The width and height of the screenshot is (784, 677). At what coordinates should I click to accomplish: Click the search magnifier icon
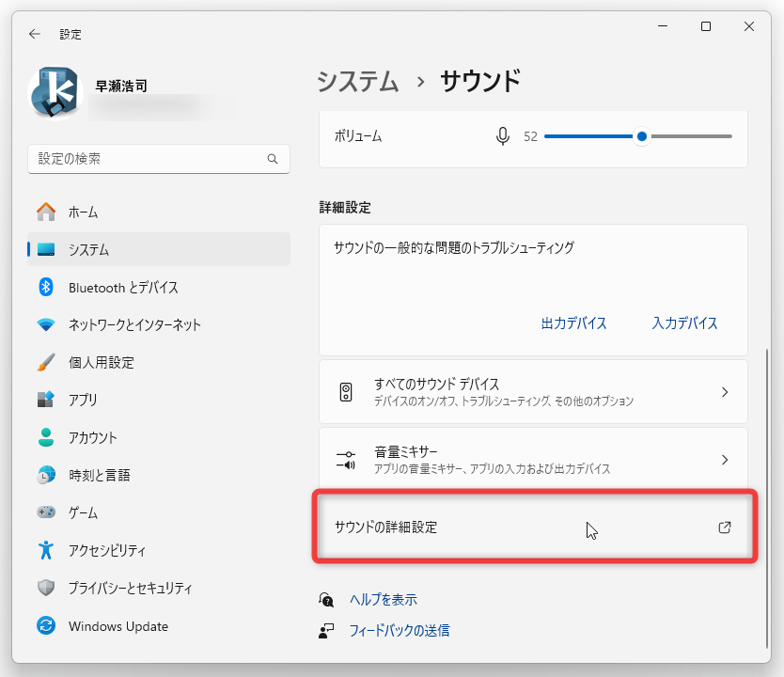click(x=273, y=159)
